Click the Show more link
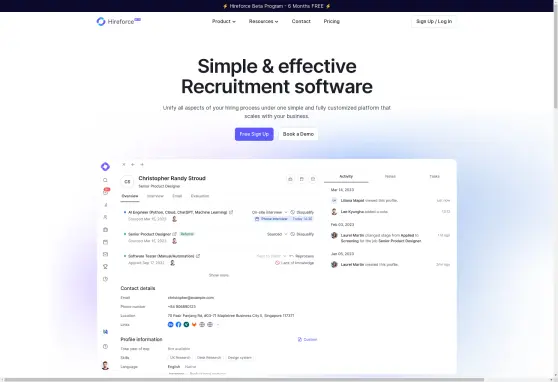 [x=219, y=275]
